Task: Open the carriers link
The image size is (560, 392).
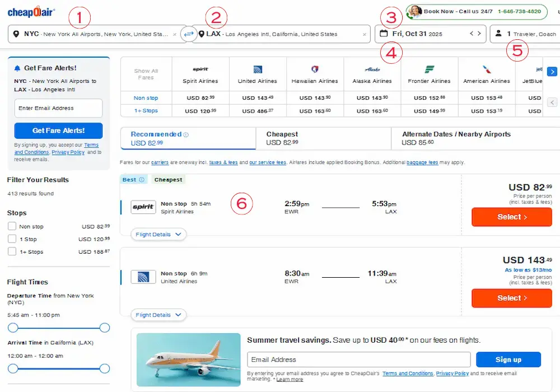Action: coord(160,162)
